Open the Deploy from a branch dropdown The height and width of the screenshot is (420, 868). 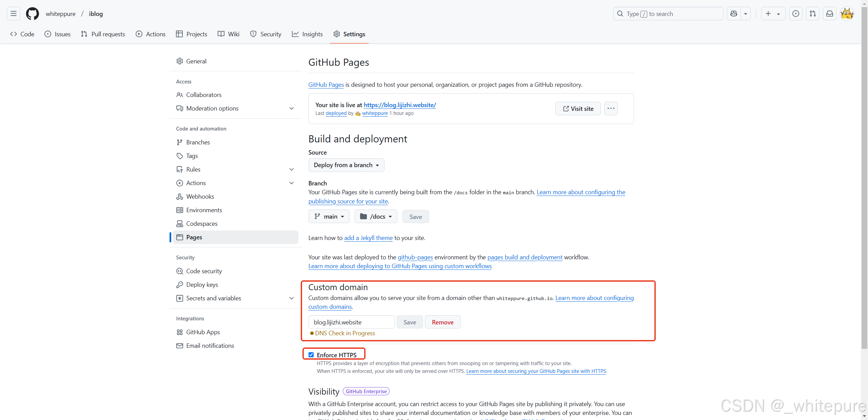pyautogui.click(x=346, y=165)
